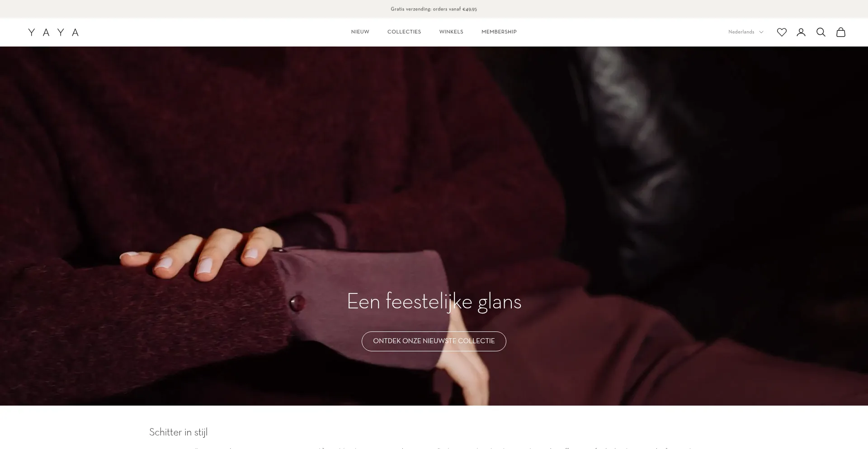This screenshot has width=868, height=449.
Task: Open the account profile icon
Action: click(801, 32)
